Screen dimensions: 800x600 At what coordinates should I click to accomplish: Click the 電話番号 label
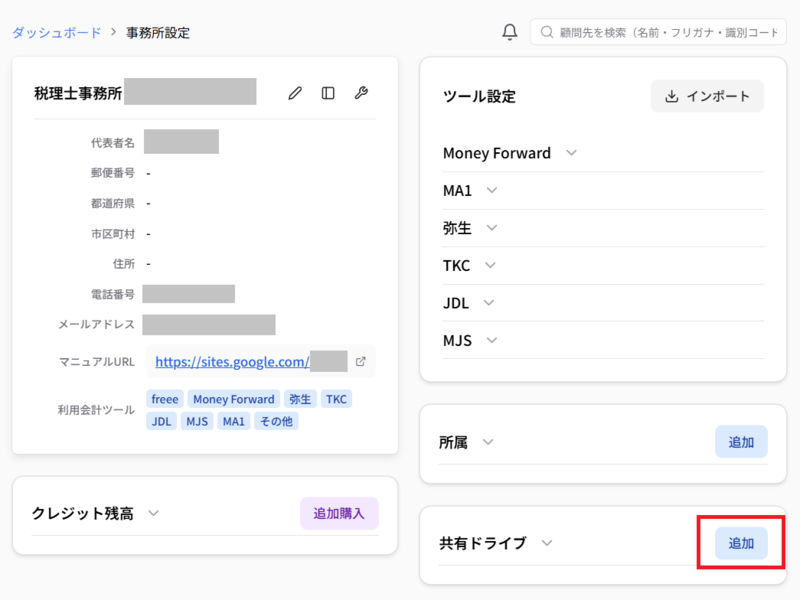click(x=113, y=294)
